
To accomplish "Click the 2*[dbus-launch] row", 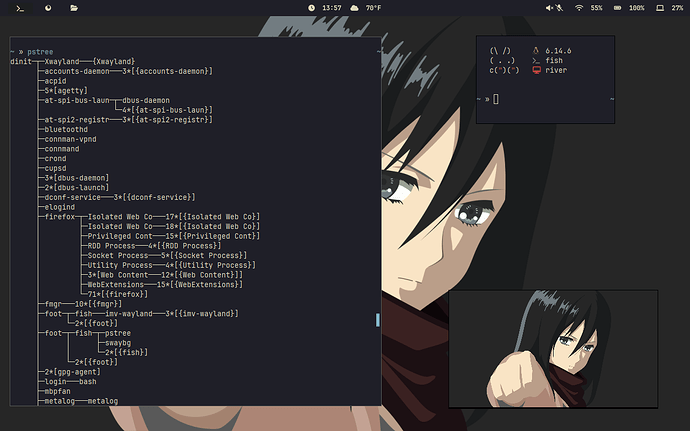I will (x=77, y=188).
